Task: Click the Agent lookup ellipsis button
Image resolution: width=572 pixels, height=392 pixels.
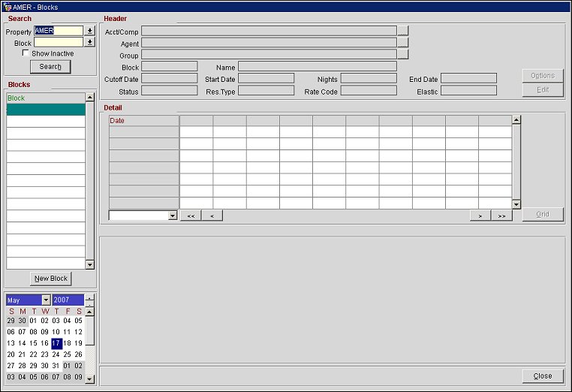Action: (403, 43)
